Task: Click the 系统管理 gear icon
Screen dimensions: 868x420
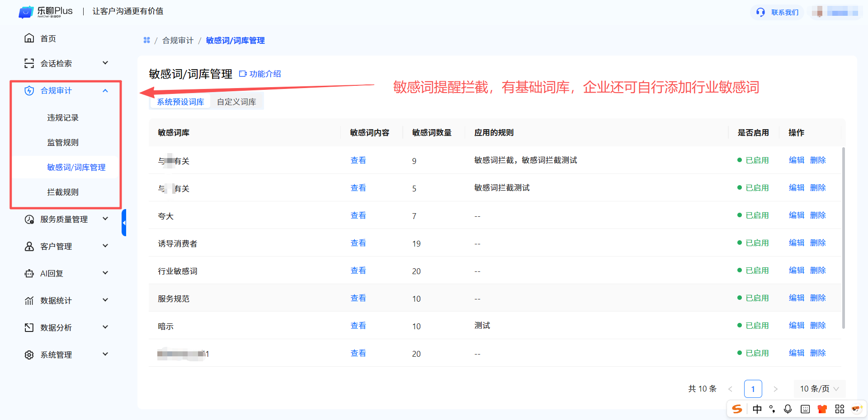Action: point(29,355)
